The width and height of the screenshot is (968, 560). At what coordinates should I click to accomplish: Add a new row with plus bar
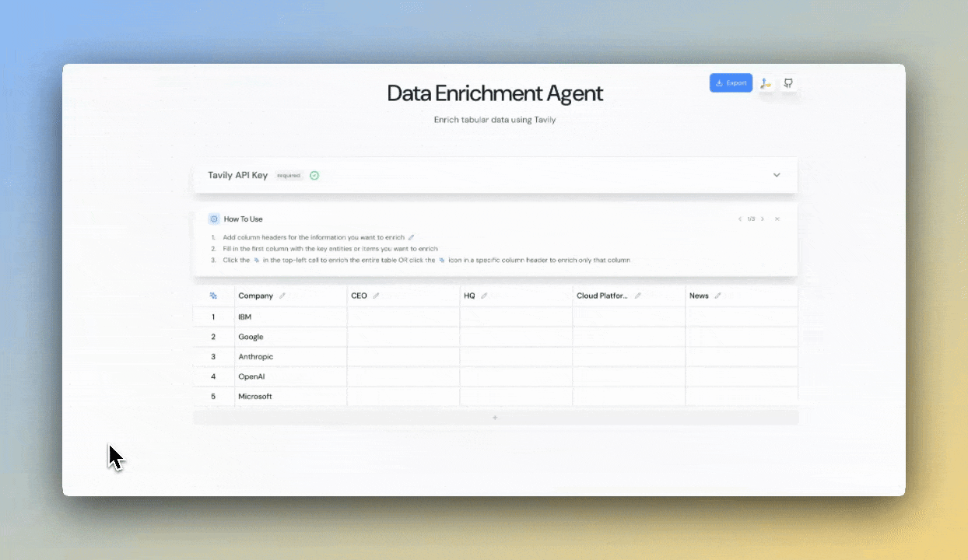click(x=495, y=418)
